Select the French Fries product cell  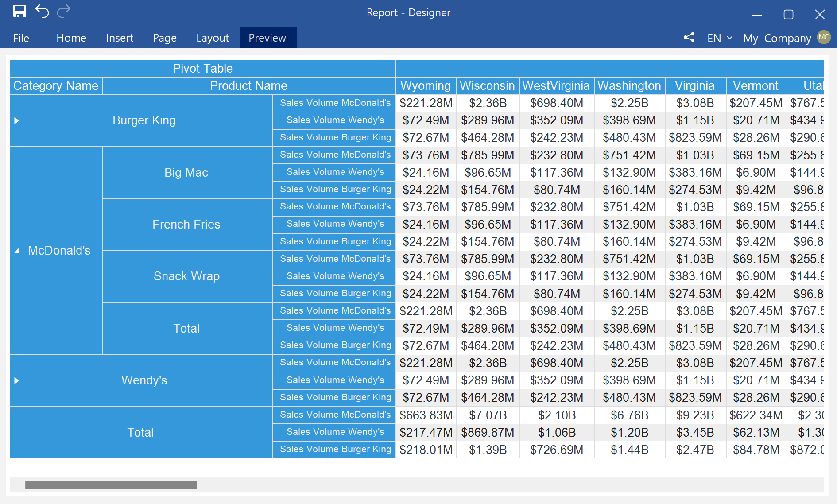186,225
